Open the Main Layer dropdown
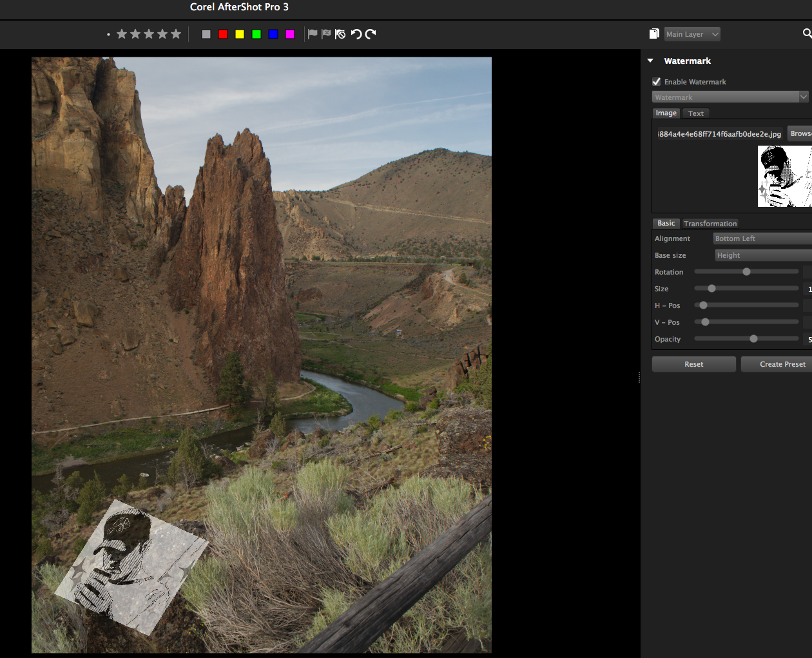This screenshot has width=812, height=658. (x=692, y=34)
